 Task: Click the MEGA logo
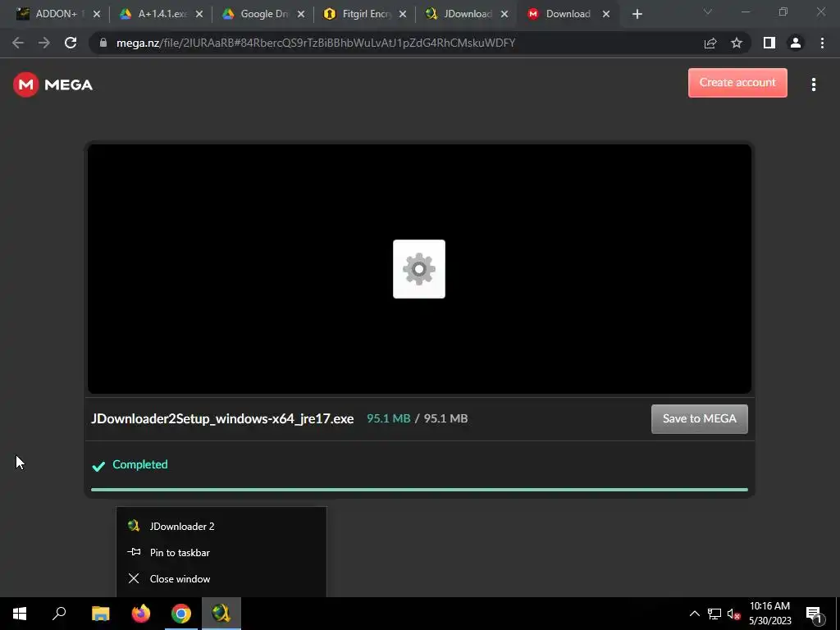click(52, 84)
